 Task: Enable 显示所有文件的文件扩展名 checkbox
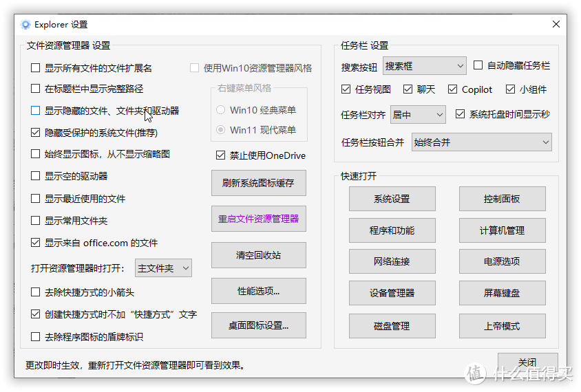click(36, 67)
